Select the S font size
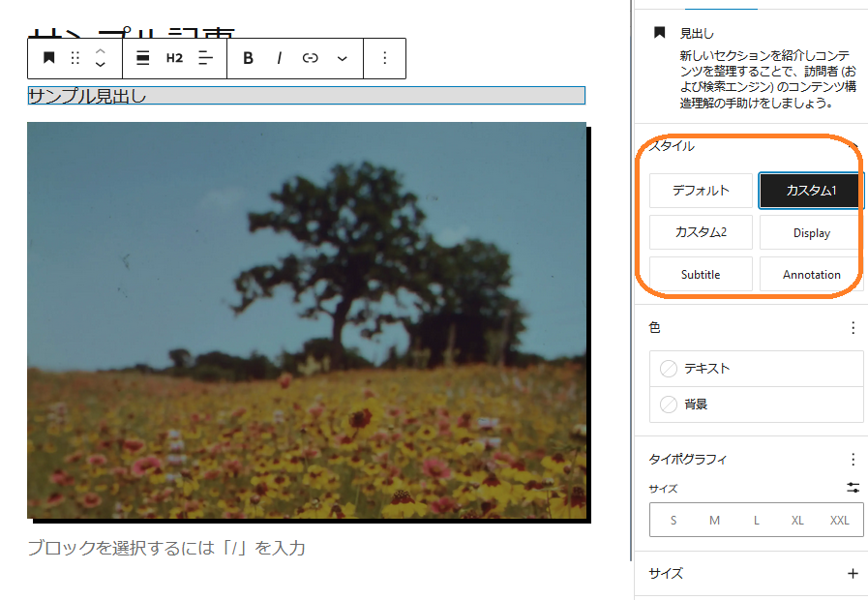 673,520
